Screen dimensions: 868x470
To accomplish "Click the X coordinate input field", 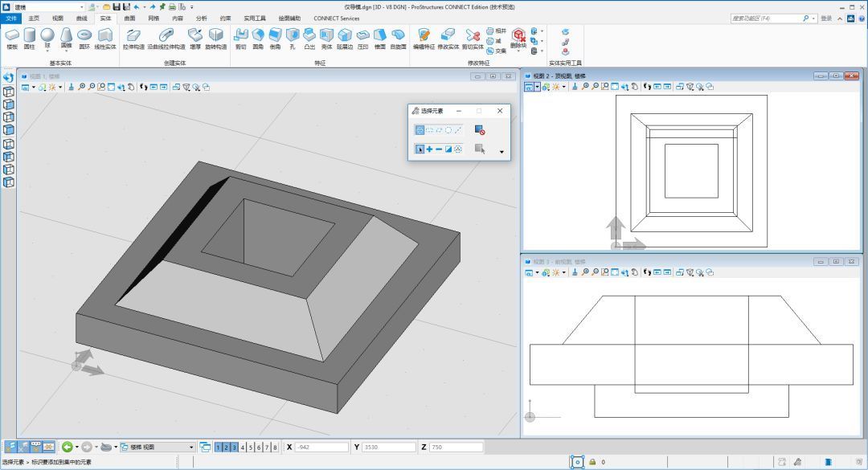I will [x=321, y=448].
